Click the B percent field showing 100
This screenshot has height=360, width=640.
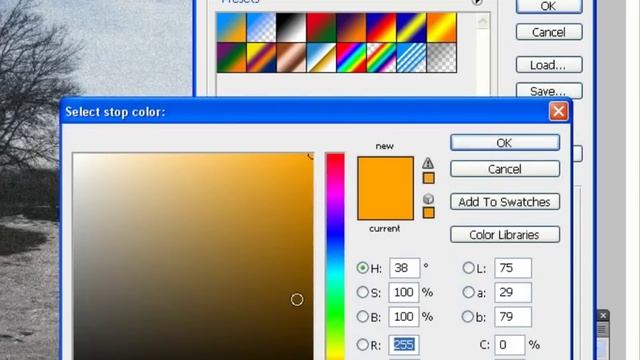point(404,317)
